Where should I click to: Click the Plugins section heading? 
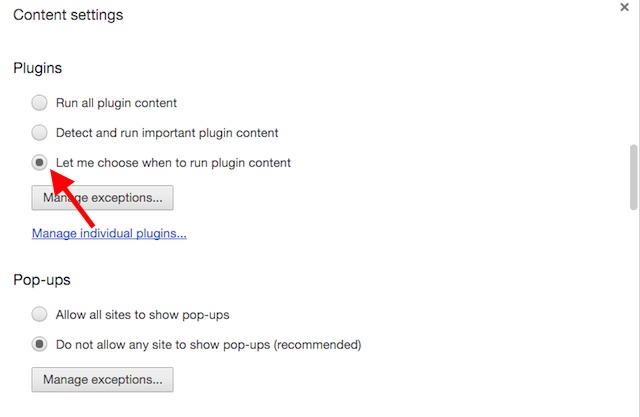pyautogui.click(x=38, y=68)
